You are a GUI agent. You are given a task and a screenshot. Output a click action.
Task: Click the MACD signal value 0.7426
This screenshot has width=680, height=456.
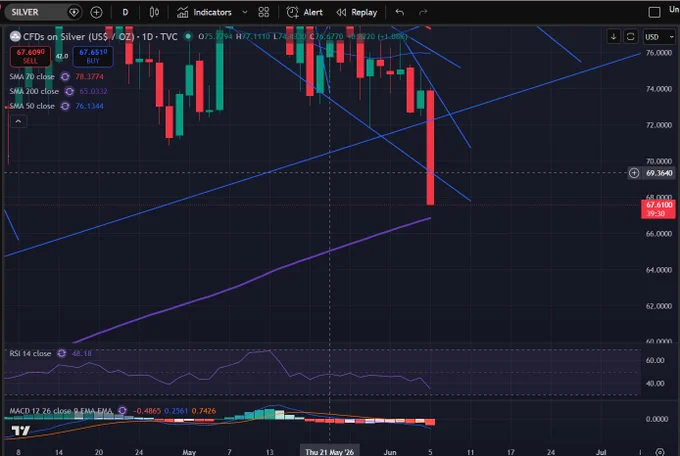pyautogui.click(x=204, y=411)
